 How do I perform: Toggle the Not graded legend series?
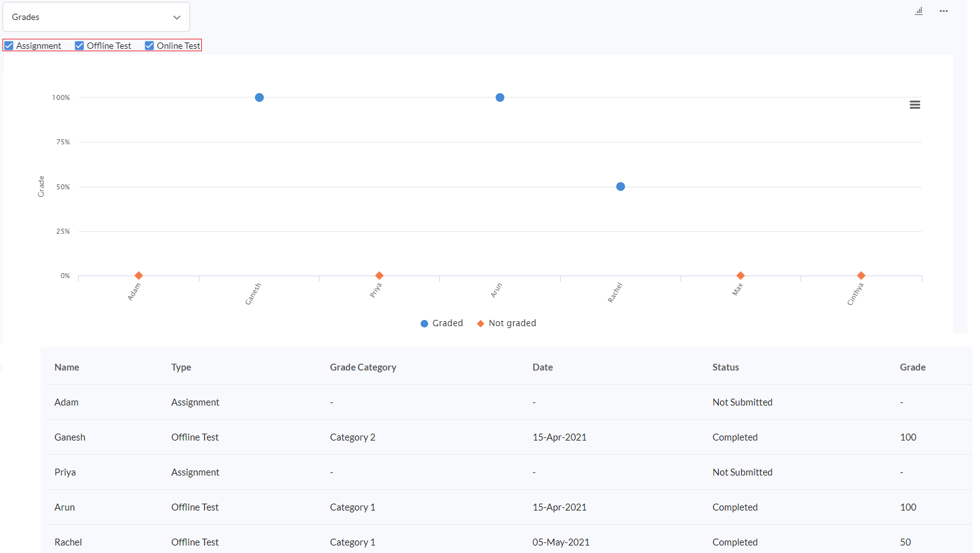[506, 323]
